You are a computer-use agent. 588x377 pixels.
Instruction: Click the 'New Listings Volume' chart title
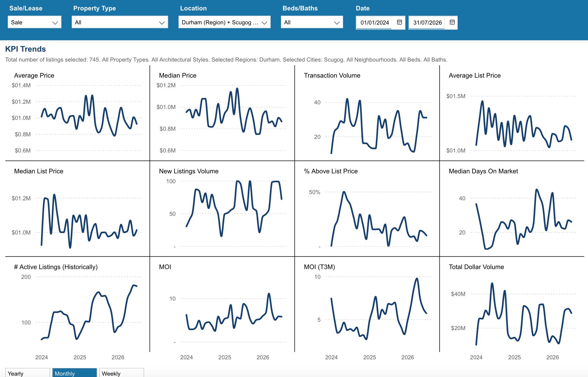tap(189, 171)
